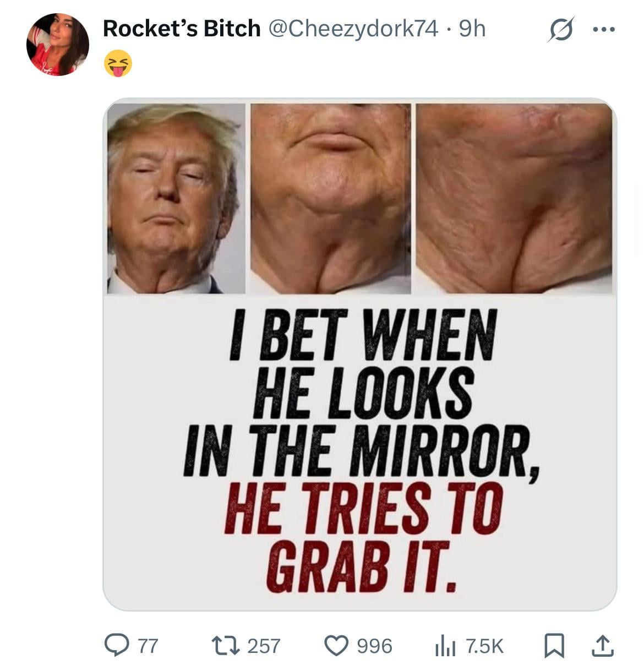Click the red 'GRAB IT.' meme caption
This screenshot has height=670, width=644.
pos(361,567)
